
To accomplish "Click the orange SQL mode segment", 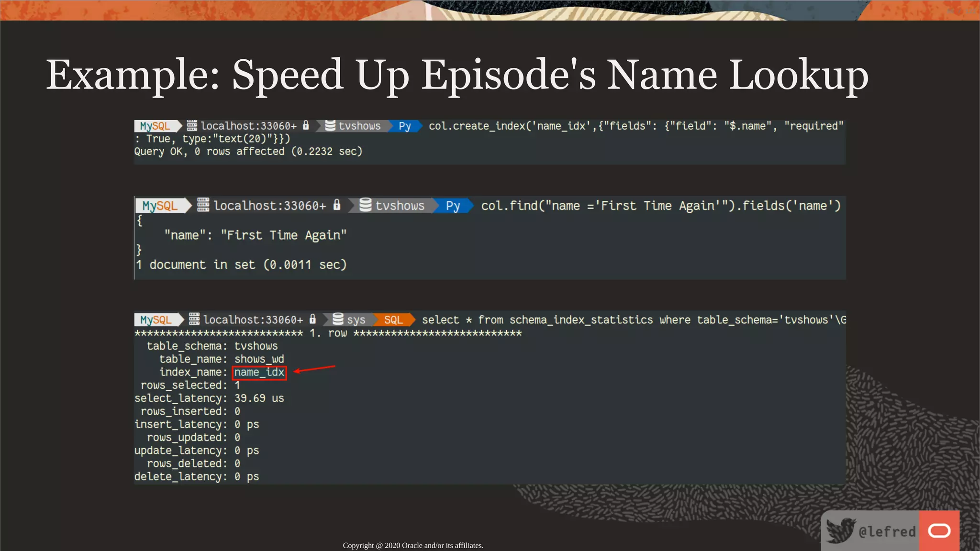I will pos(393,320).
